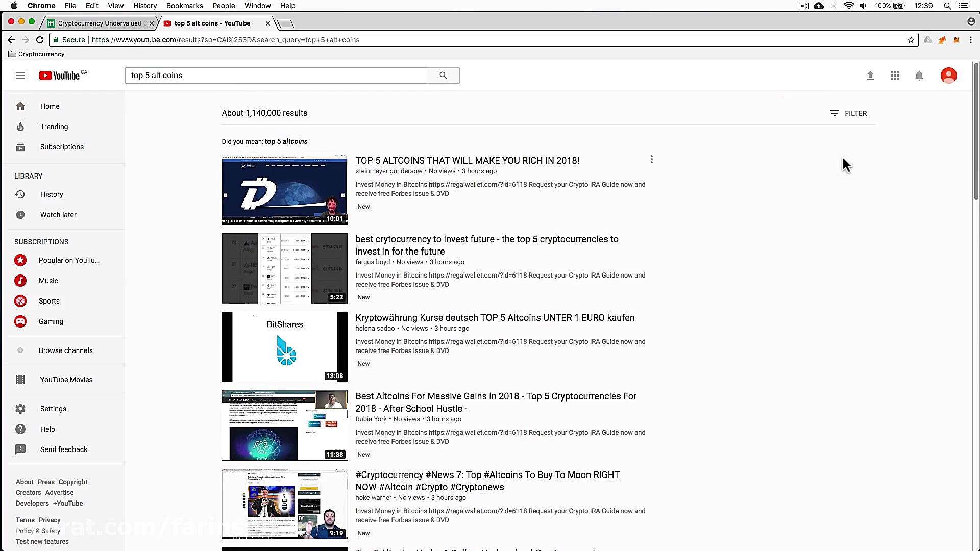Open the account avatar menu

(x=949, y=76)
